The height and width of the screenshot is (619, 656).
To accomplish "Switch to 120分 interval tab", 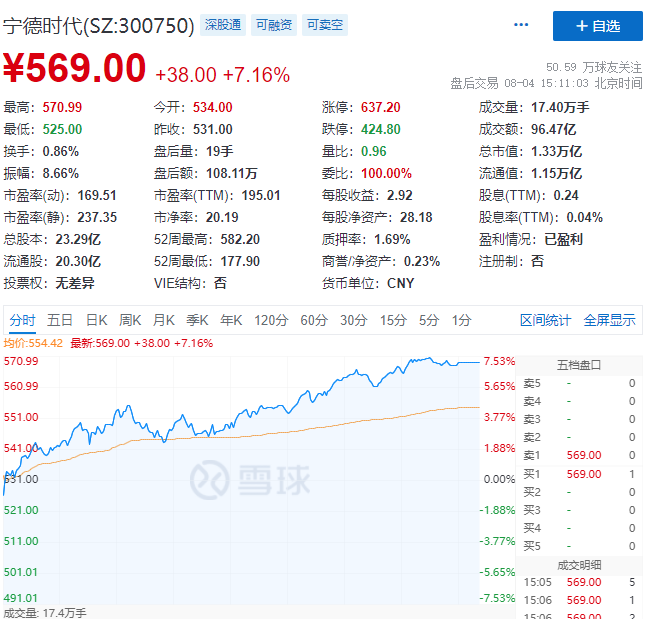I will 271,320.
